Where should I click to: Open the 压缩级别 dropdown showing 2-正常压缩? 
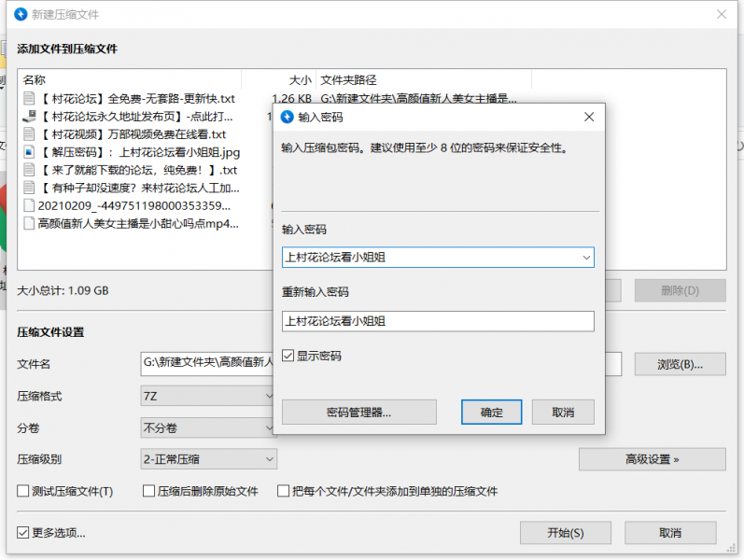(x=269, y=459)
